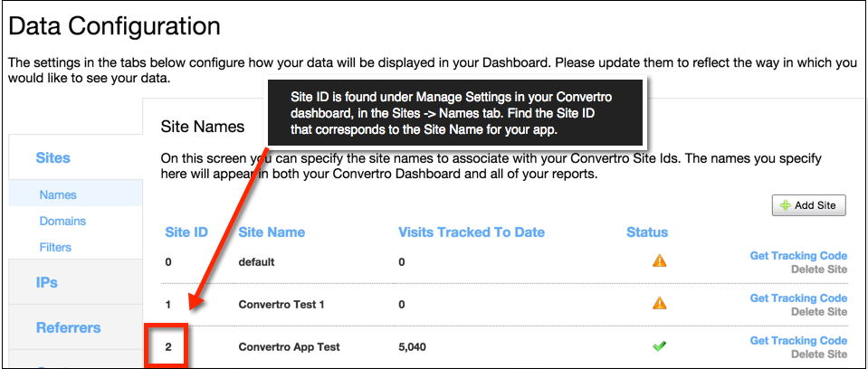
Task: Get the tracking code for the default site
Action: [798, 256]
